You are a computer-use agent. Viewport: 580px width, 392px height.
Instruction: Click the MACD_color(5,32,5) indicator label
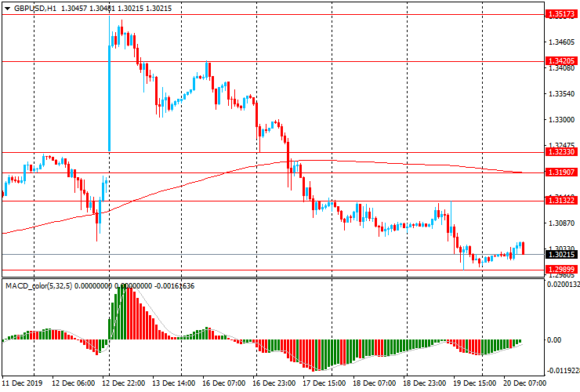(x=39, y=285)
